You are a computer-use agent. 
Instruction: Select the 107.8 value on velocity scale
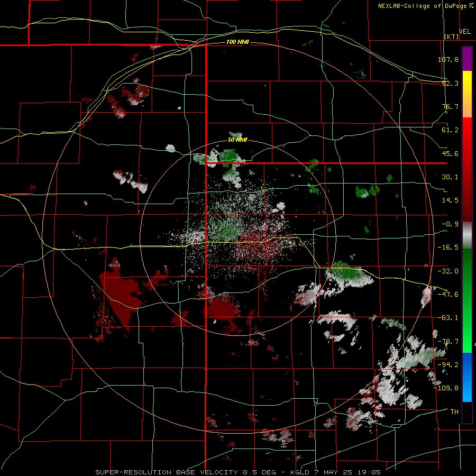(448, 59)
